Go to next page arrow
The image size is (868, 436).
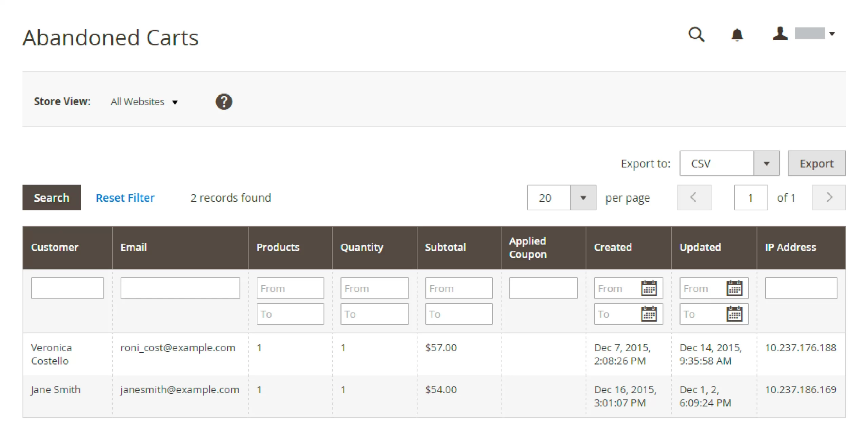pos(828,197)
